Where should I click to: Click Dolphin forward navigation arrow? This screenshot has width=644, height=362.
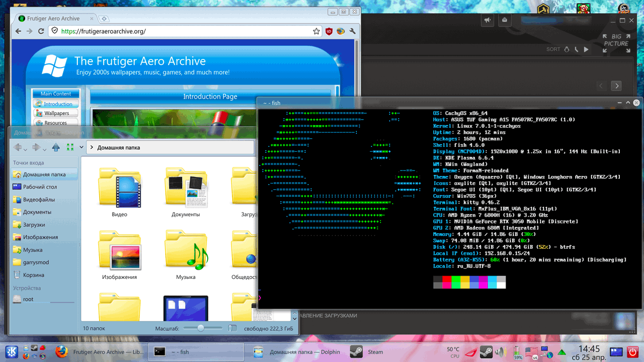pos(36,147)
